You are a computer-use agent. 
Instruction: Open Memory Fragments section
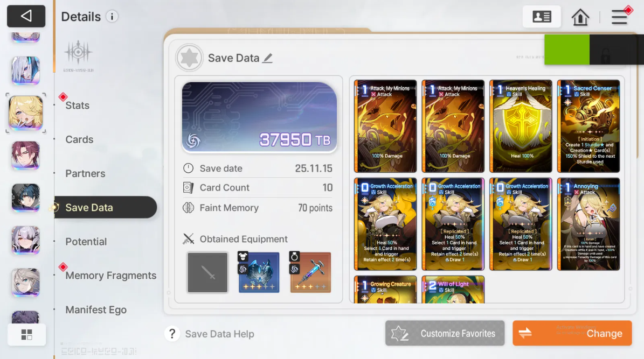click(111, 276)
